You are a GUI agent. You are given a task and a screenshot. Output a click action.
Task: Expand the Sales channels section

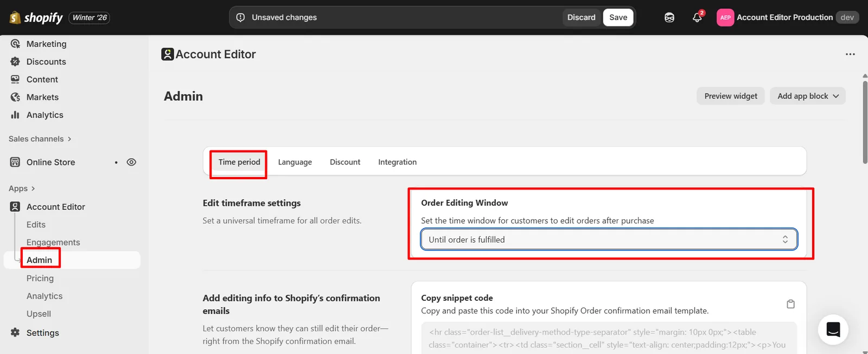click(x=40, y=139)
